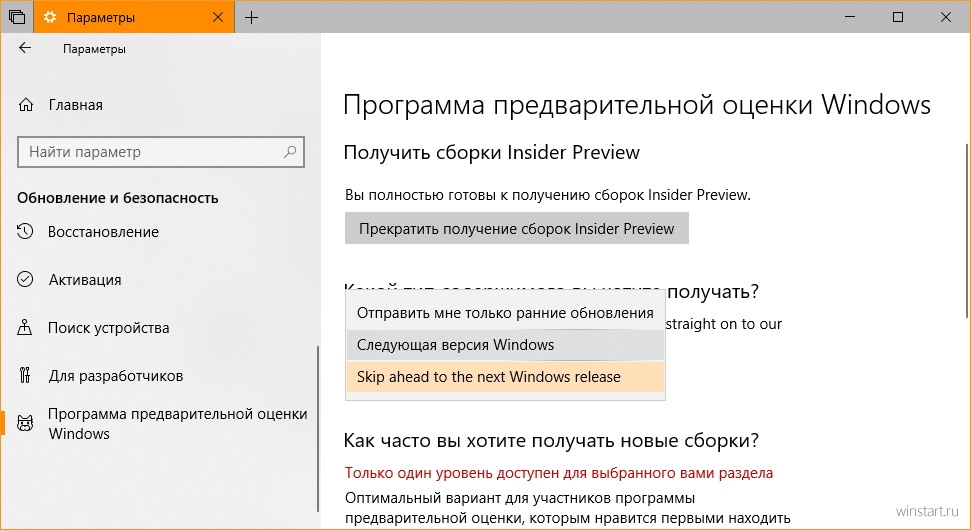Add a new tab with plus button
Viewport: 971px width, 530px height.
[x=251, y=17]
